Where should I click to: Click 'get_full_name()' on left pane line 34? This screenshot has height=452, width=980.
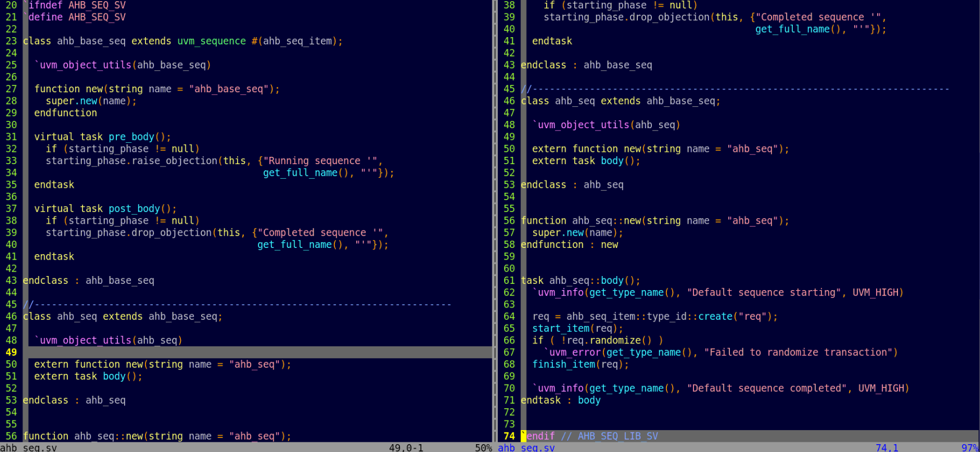click(x=306, y=173)
